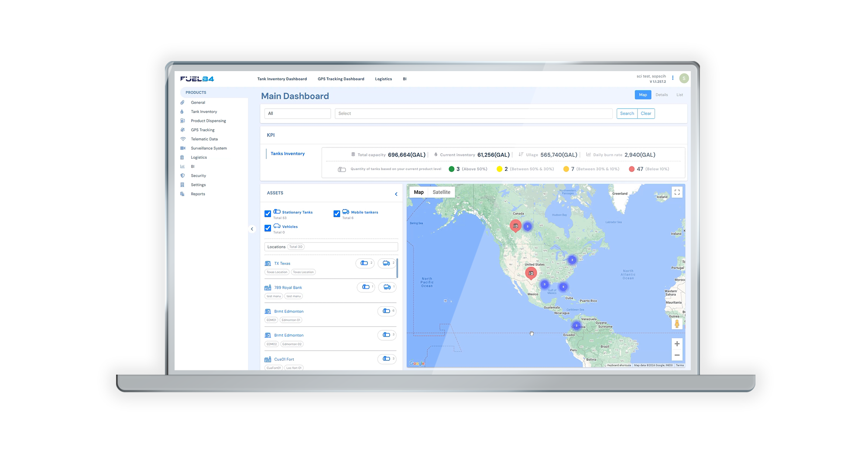
Task: Collapse the left sidebar with arrow
Action: (x=252, y=229)
